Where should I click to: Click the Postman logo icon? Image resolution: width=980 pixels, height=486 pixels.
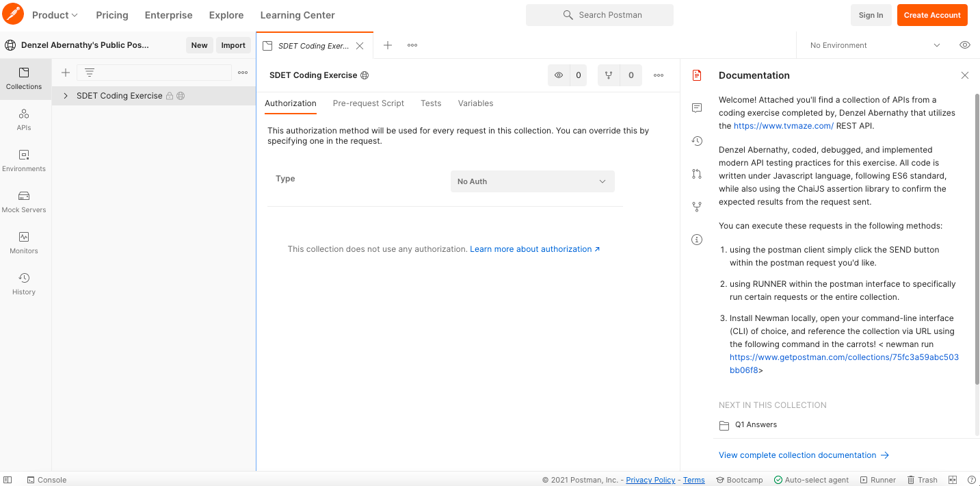click(x=13, y=14)
